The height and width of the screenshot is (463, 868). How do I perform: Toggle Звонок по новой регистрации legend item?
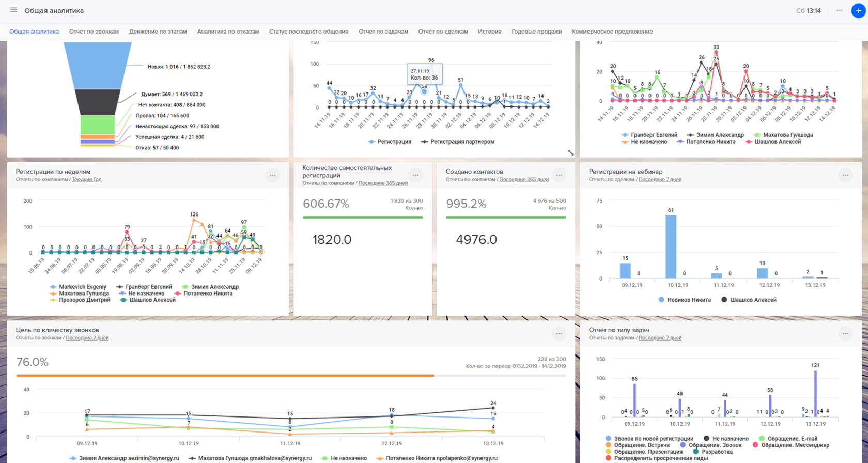649,439
